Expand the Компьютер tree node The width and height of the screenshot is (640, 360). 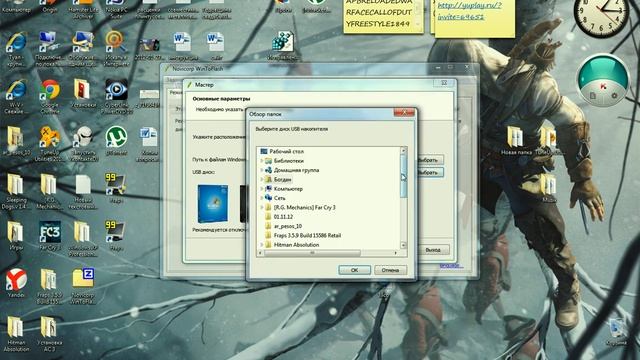tap(262, 189)
